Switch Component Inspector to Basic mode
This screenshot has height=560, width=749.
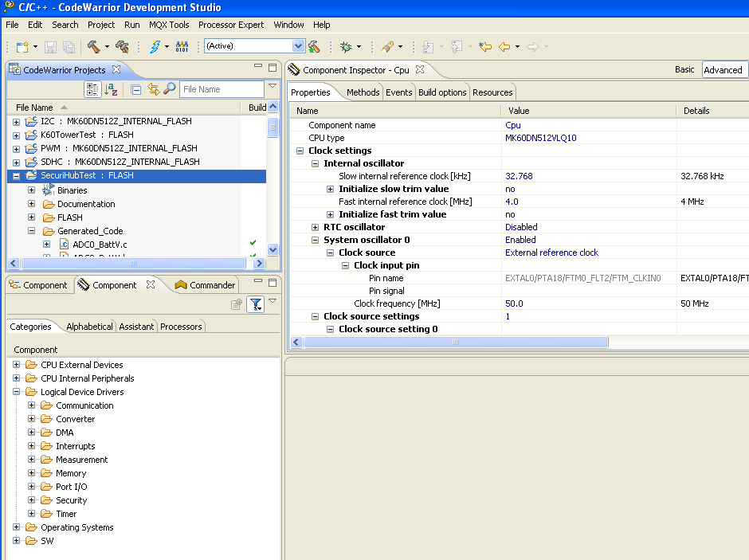coord(684,69)
